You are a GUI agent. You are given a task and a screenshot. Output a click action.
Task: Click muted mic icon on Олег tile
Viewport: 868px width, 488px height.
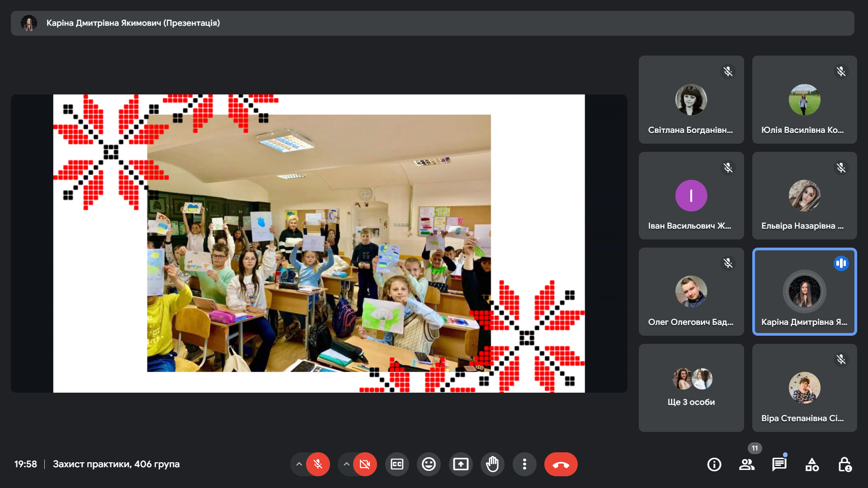[728, 263]
